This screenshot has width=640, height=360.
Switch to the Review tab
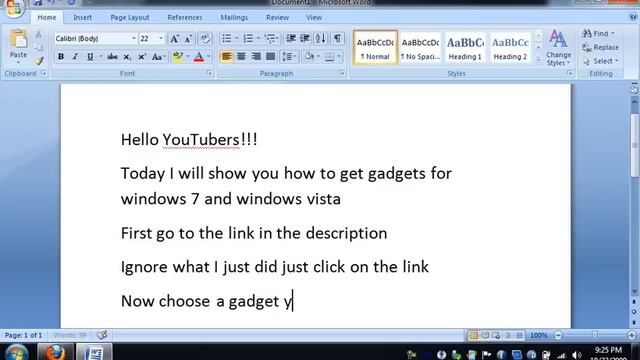click(277, 18)
